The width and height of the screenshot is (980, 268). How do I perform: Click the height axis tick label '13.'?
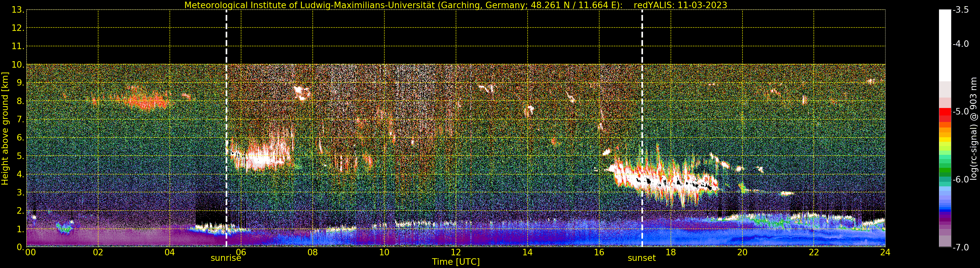(x=18, y=10)
